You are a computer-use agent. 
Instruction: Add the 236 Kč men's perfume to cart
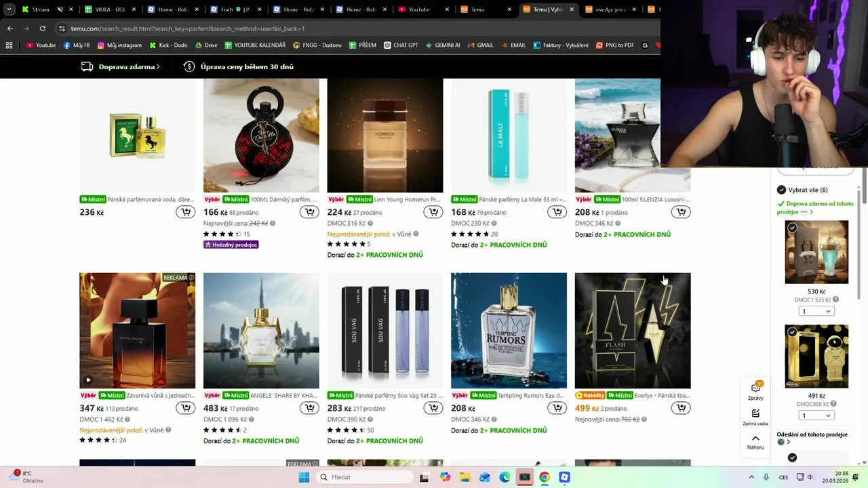pos(186,212)
